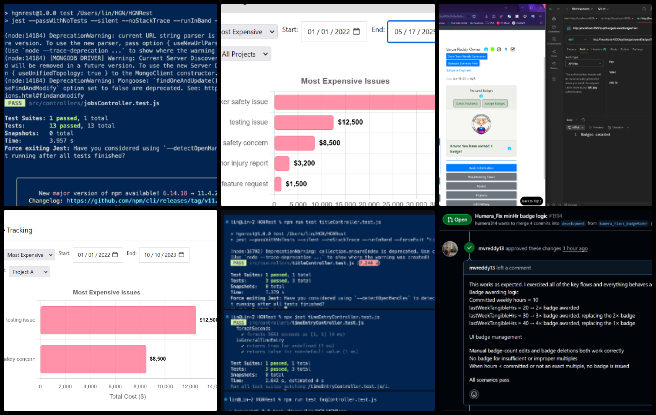The width and height of the screenshot is (656, 415).
Task: Click the first blue button under the profile name
Action: [466, 56]
